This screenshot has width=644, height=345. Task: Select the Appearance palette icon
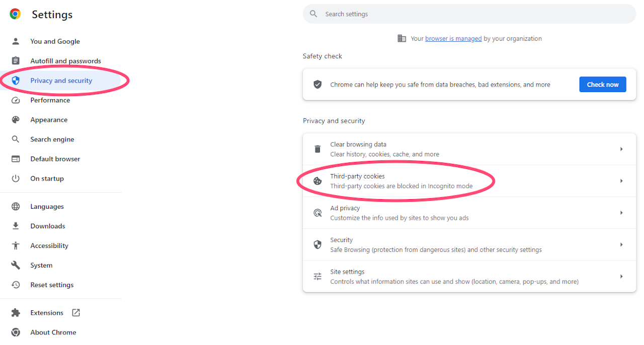click(16, 120)
